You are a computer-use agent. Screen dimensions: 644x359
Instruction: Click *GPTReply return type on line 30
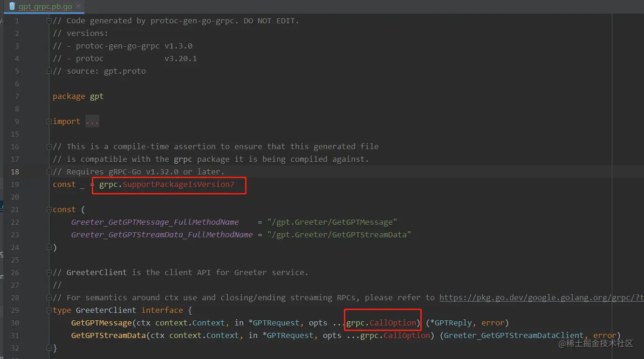coord(451,323)
